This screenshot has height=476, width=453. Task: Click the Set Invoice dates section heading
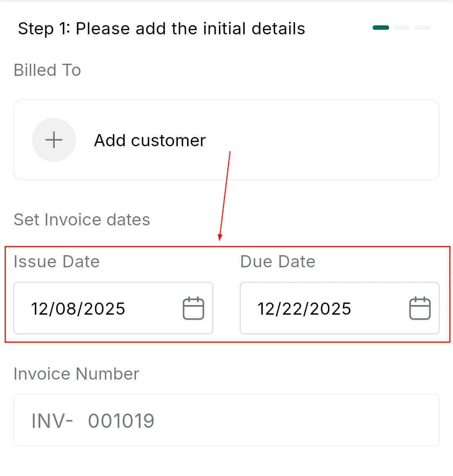pyautogui.click(x=82, y=219)
